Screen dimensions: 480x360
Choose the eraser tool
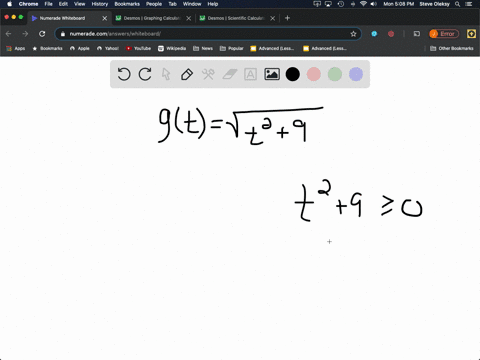[229, 74]
